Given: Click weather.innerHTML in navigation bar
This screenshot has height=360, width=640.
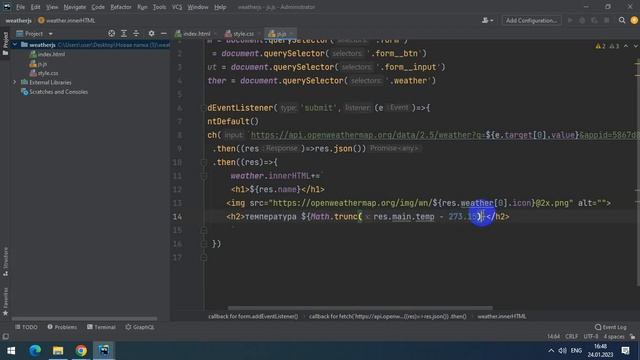Looking at the screenshot, I should pos(67,20).
